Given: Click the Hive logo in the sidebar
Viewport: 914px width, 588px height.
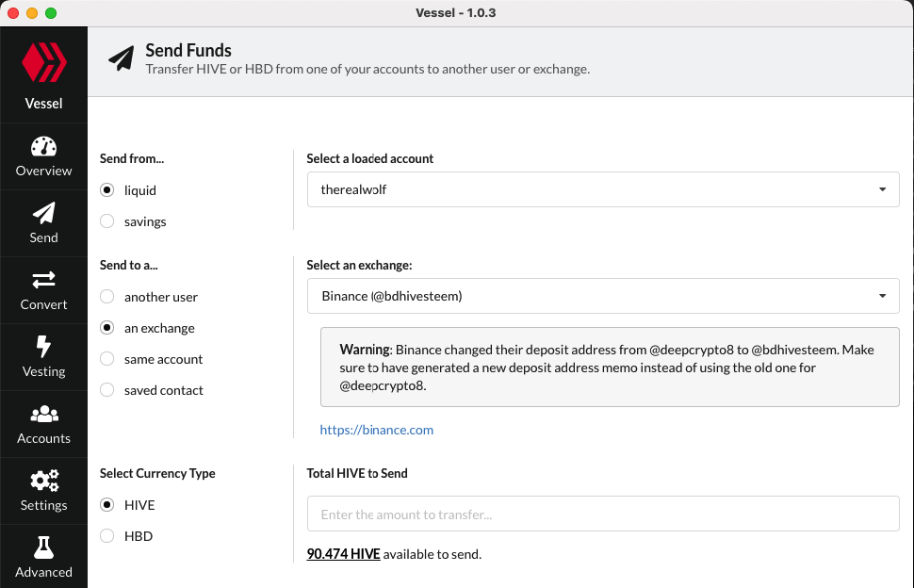Looking at the screenshot, I should tap(43, 62).
